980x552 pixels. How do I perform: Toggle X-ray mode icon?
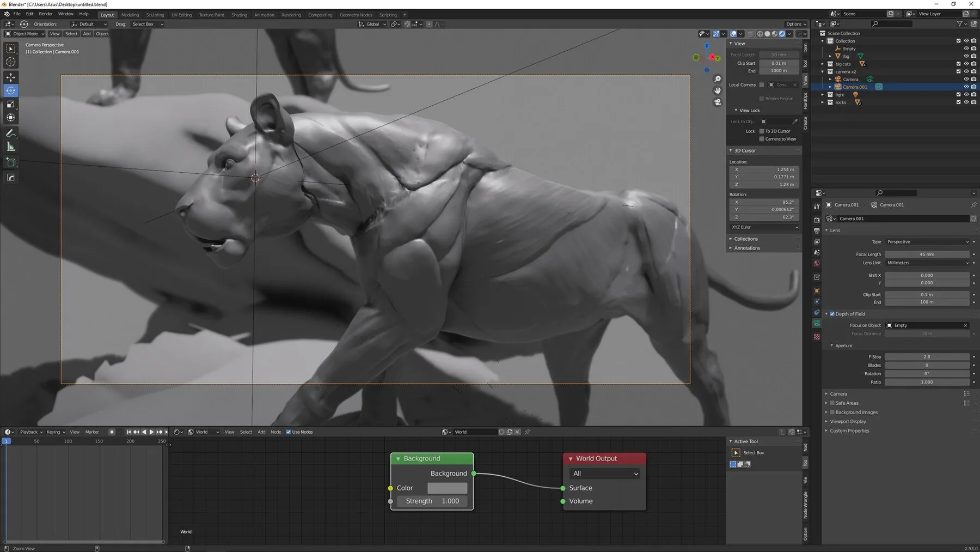point(750,34)
